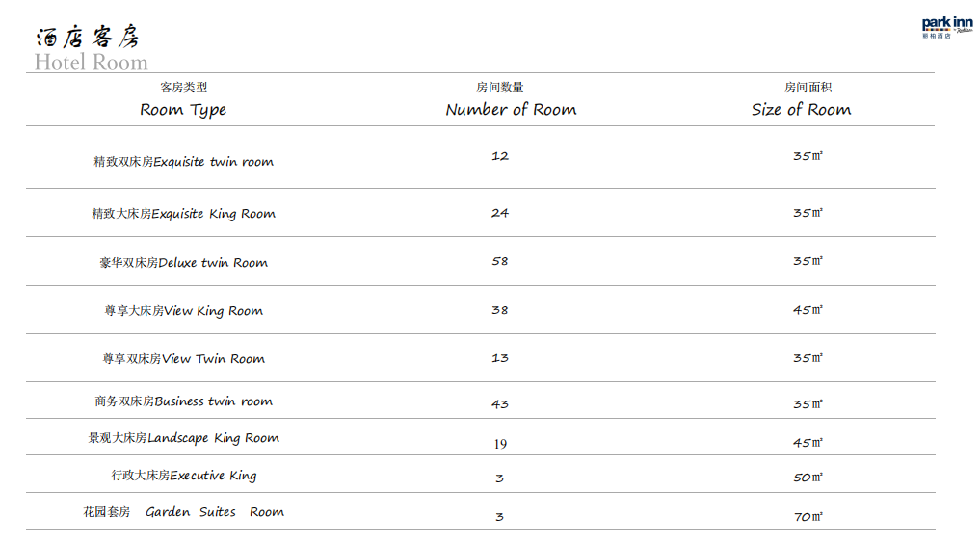Click the room count 58 cell

[500, 261]
